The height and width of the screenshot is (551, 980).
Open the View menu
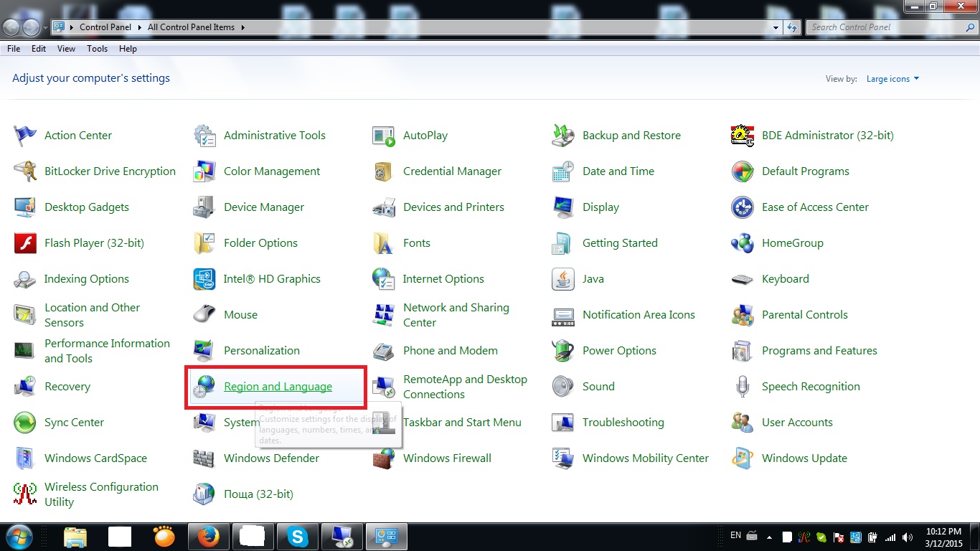pyautogui.click(x=66, y=49)
